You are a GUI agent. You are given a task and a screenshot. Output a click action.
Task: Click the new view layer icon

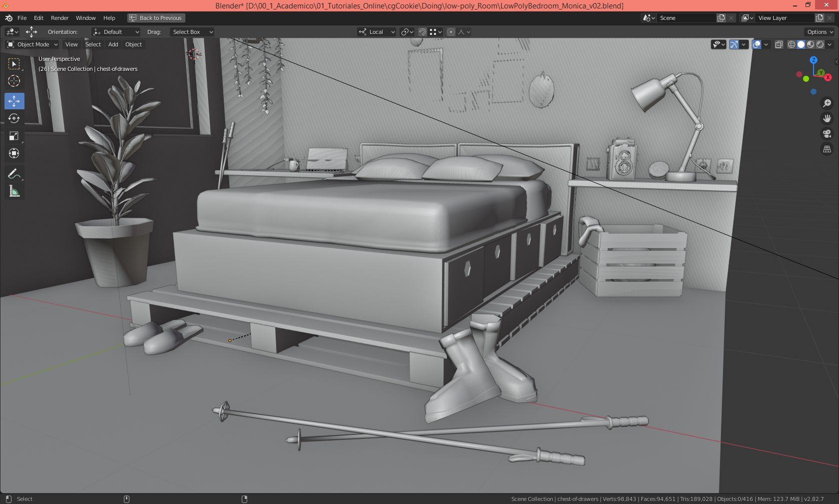pos(820,18)
